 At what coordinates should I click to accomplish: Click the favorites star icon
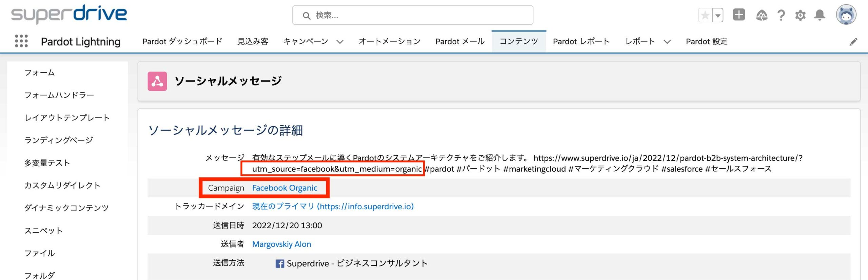click(x=705, y=15)
